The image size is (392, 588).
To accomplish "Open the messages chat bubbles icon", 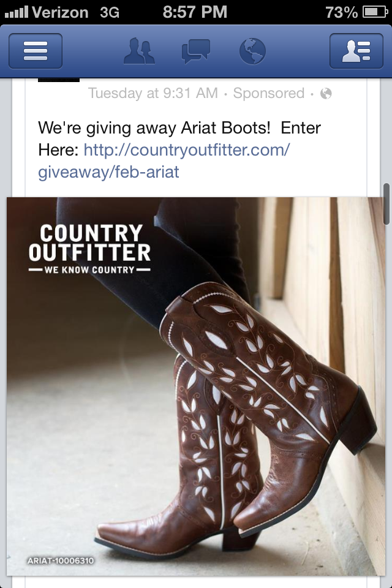I will [x=195, y=51].
